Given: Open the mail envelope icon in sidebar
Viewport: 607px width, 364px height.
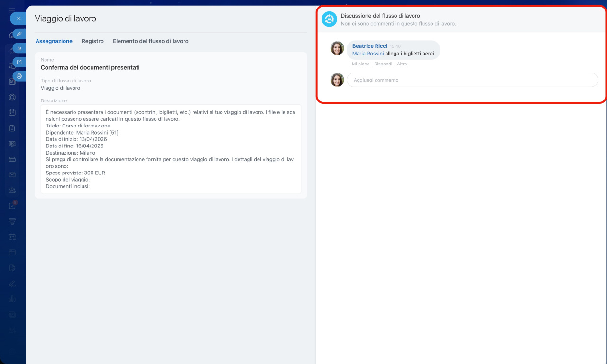Looking at the screenshot, I should pos(12,175).
